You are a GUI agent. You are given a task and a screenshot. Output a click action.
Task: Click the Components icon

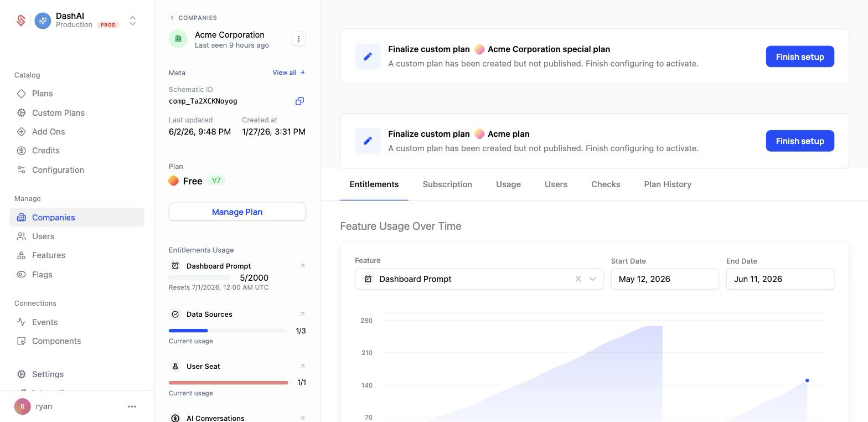22,341
